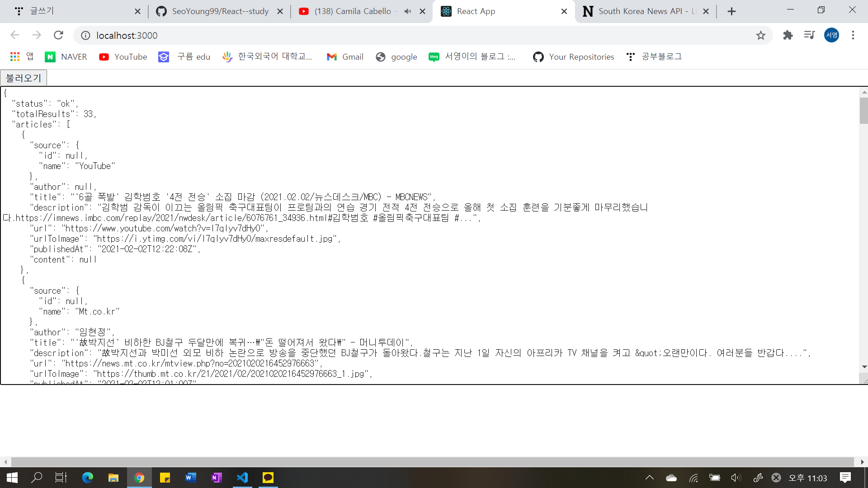The height and width of the screenshot is (488, 868).
Task: Open the Gmail bookmark
Action: point(345,56)
